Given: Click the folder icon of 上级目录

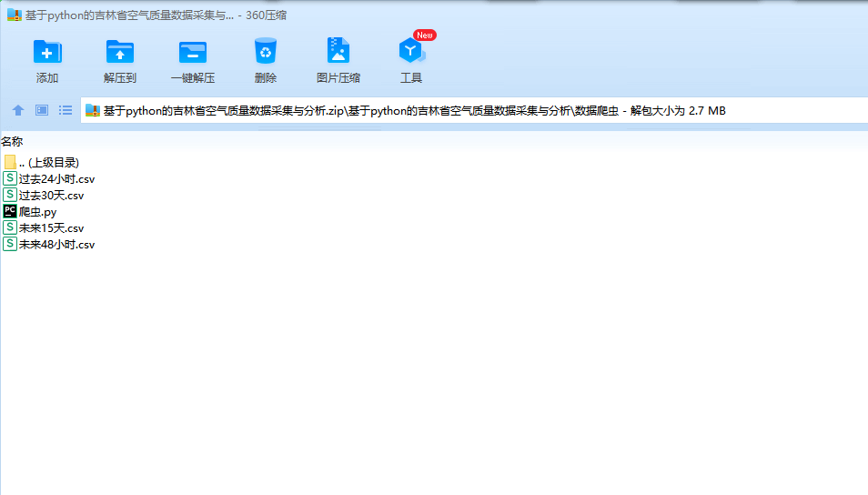Looking at the screenshot, I should tap(9, 162).
